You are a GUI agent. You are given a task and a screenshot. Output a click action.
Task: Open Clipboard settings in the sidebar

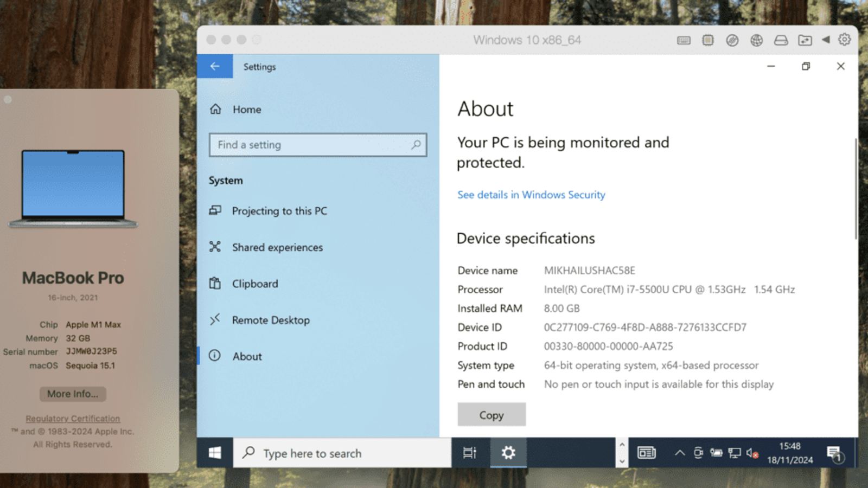(255, 284)
